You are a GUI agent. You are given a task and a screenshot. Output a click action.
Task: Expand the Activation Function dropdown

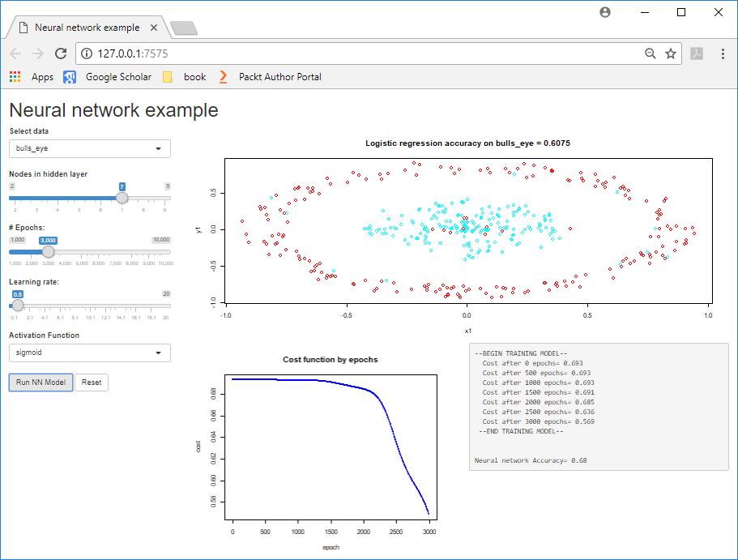pos(90,353)
